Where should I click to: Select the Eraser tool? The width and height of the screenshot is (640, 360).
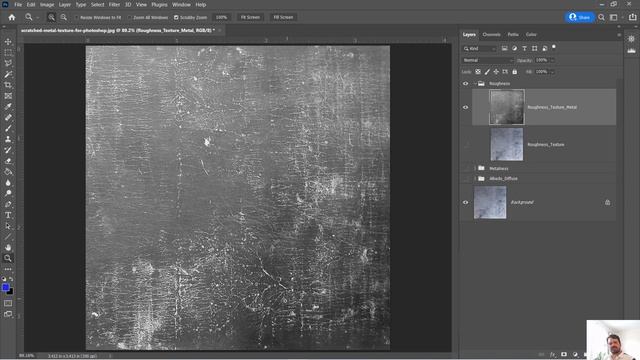8,161
